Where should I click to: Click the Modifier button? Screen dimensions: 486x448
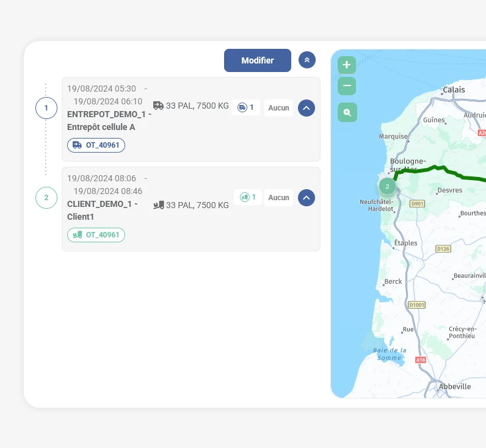pos(257,60)
